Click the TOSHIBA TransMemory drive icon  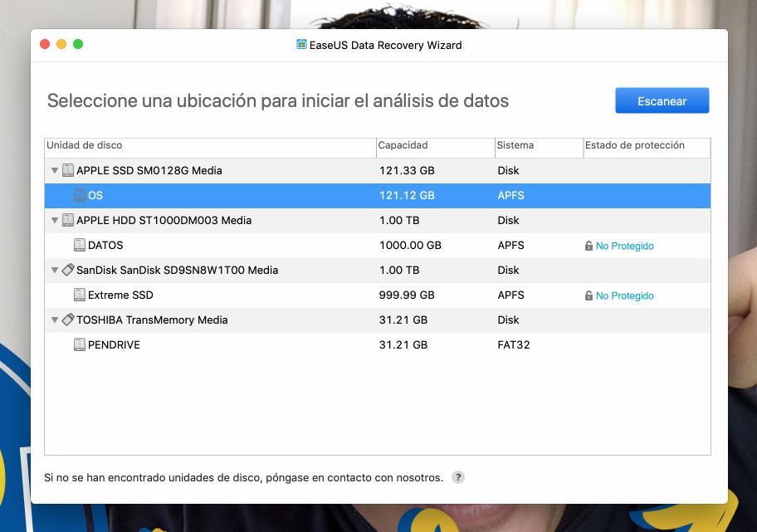pos(68,320)
